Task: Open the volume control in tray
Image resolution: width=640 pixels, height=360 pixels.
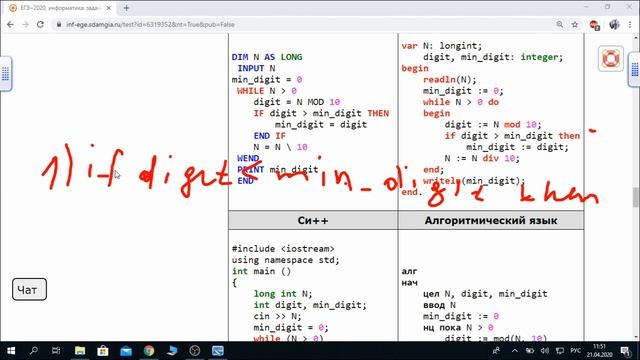Action: pyautogui.click(x=545, y=351)
